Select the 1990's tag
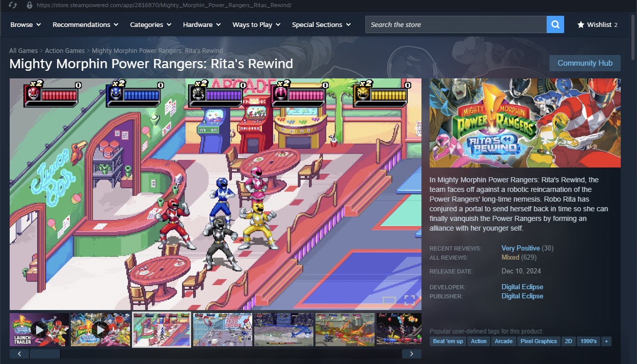 588,341
